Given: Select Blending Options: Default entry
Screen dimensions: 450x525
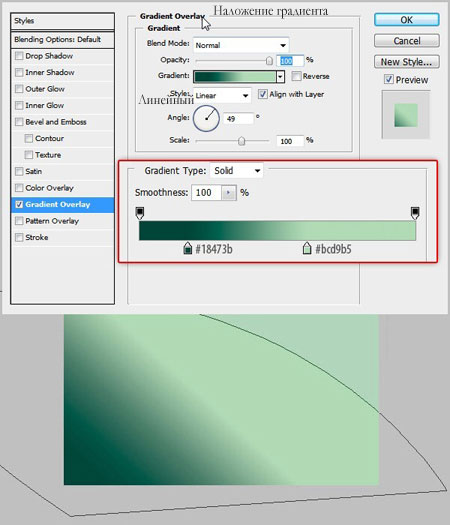Looking at the screenshot, I should coord(63,40).
